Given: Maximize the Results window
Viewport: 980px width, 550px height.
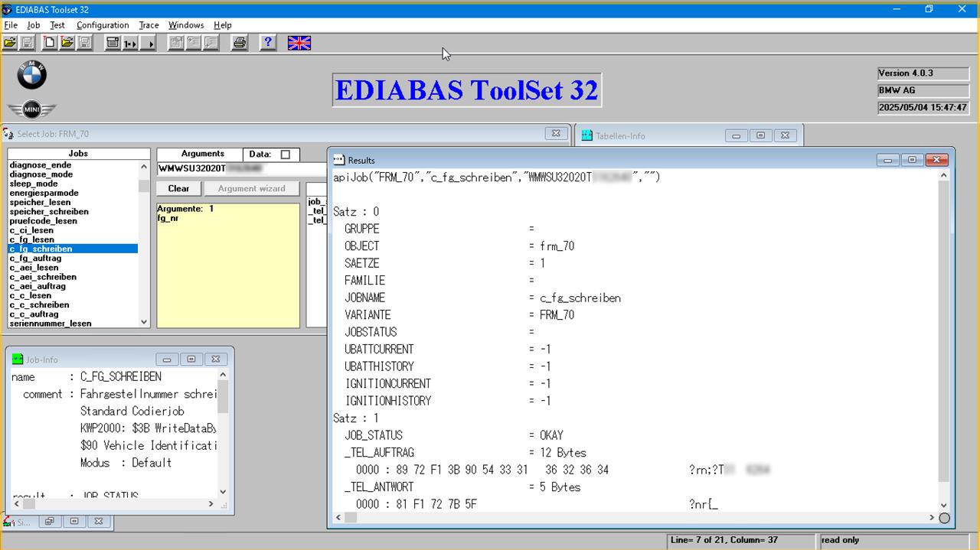Looking at the screenshot, I should (912, 160).
